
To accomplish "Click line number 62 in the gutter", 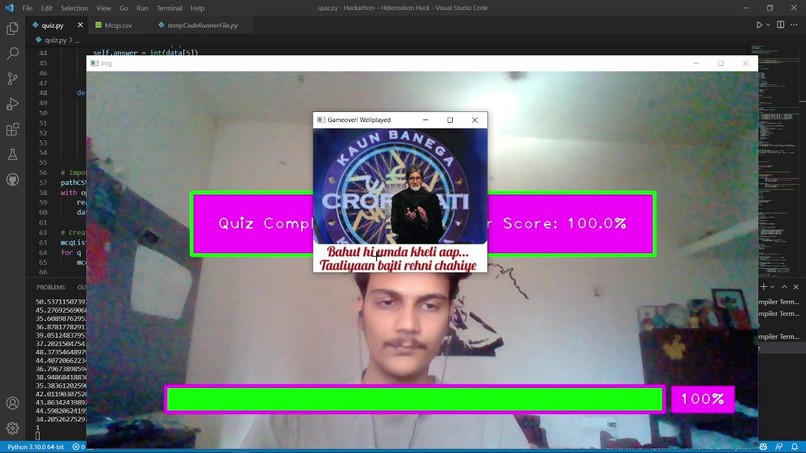I will coord(43,232).
